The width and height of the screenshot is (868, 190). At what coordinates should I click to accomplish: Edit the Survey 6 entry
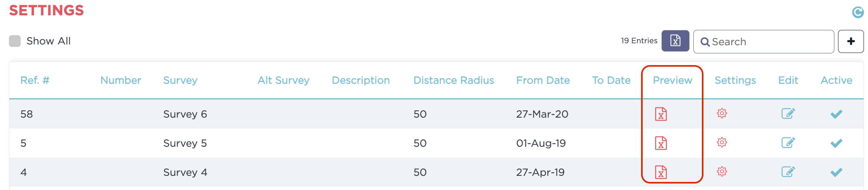click(x=788, y=114)
